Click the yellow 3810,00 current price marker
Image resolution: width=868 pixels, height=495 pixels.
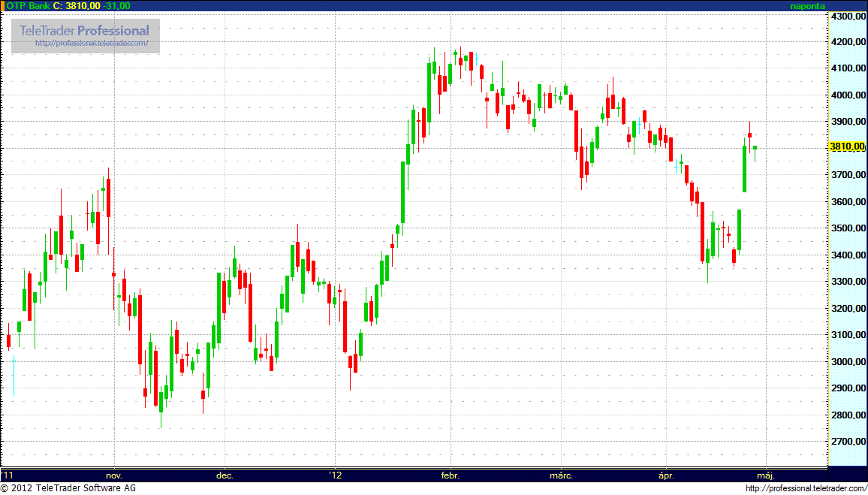[847, 146]
